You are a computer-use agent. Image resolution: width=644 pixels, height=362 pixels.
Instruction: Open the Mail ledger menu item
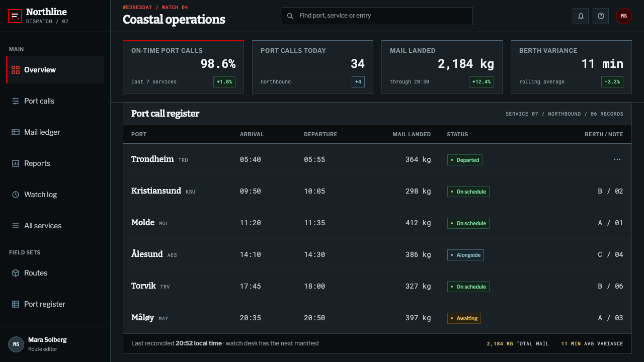coord(55,132)
